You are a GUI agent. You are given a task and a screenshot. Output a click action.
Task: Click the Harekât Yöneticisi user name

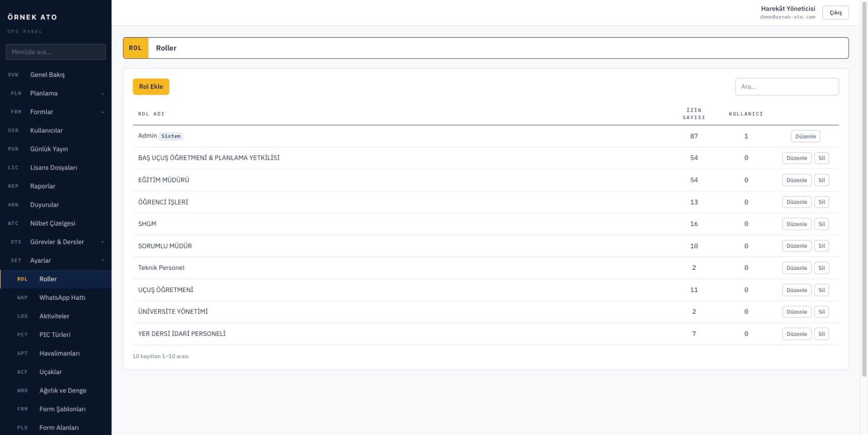(788, 9)
